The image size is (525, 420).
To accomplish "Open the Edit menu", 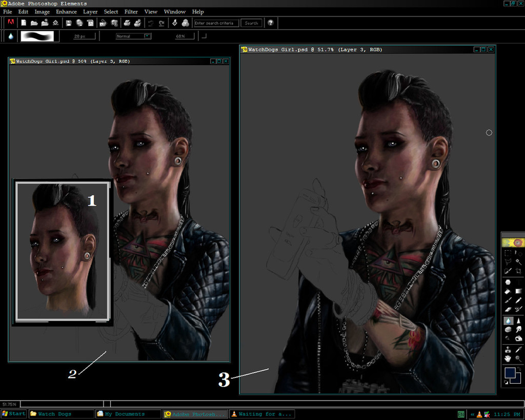I will (23, 12).
